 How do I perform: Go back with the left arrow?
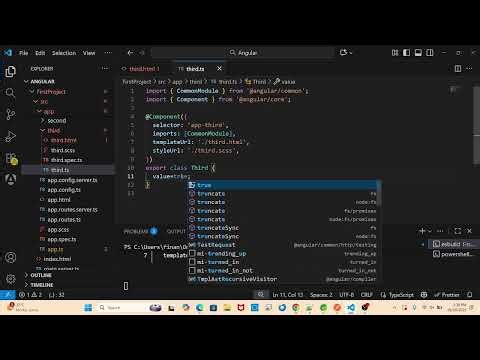click(x=130, y=53)
